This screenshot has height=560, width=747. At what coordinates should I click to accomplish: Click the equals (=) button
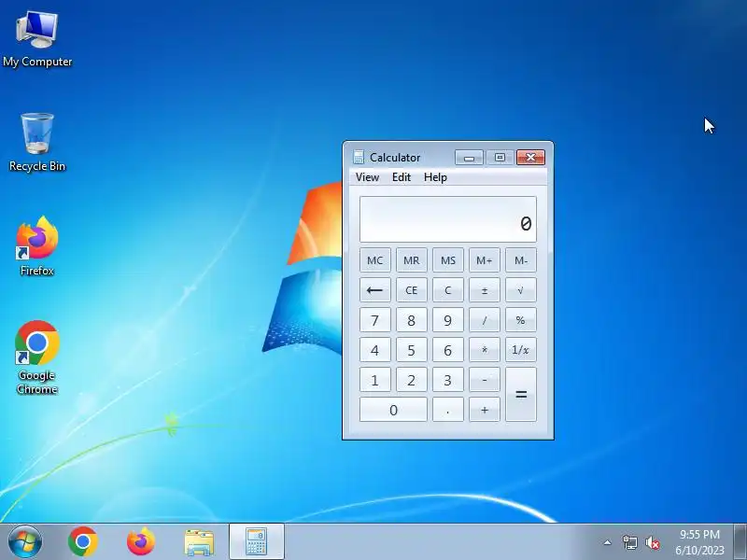click(x=521, y=394)
